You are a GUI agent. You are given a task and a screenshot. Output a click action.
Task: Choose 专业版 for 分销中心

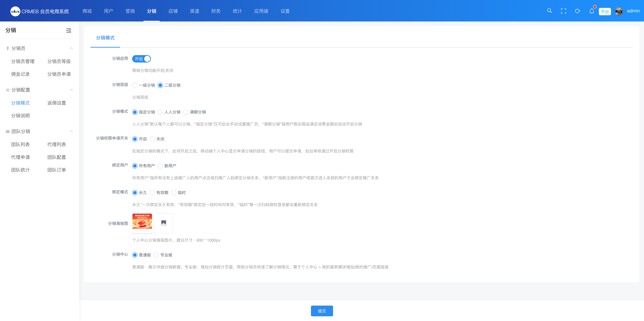[x=156, y=255]
